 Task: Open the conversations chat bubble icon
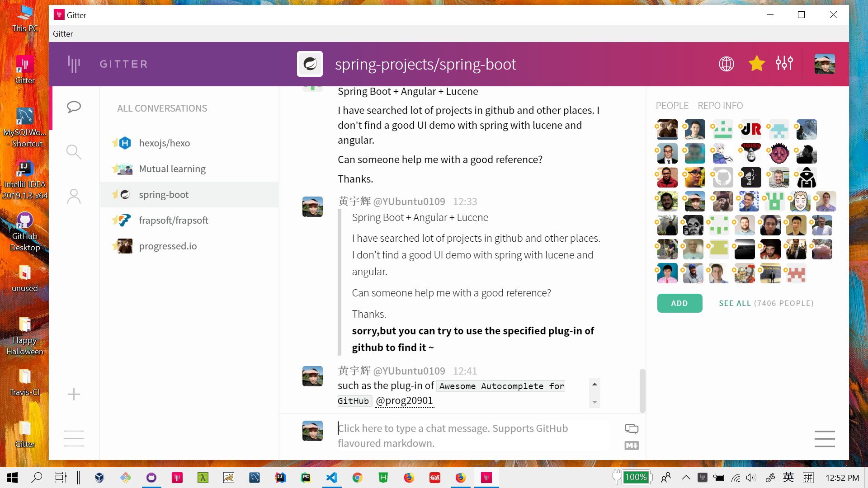click(74, 107)
